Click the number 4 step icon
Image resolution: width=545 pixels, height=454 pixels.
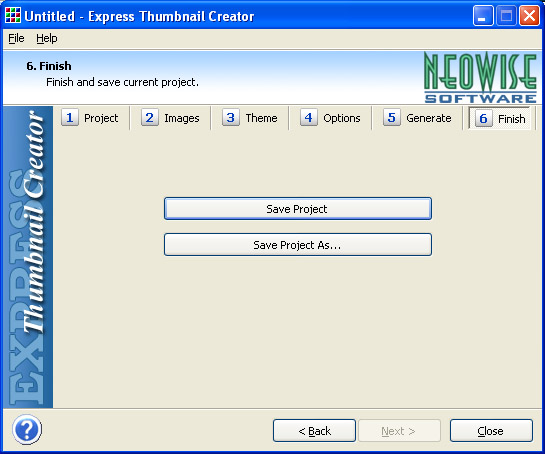[x=309, y=117]
